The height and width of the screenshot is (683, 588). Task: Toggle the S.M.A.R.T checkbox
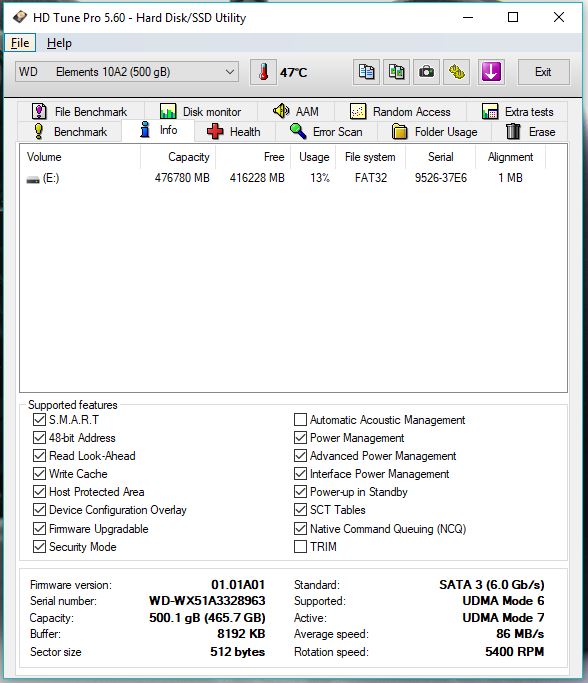(39, 420)
